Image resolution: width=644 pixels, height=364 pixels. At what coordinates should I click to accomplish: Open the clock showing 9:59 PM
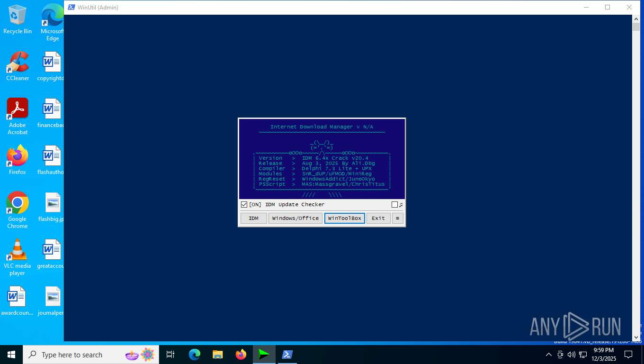point(603,355)
